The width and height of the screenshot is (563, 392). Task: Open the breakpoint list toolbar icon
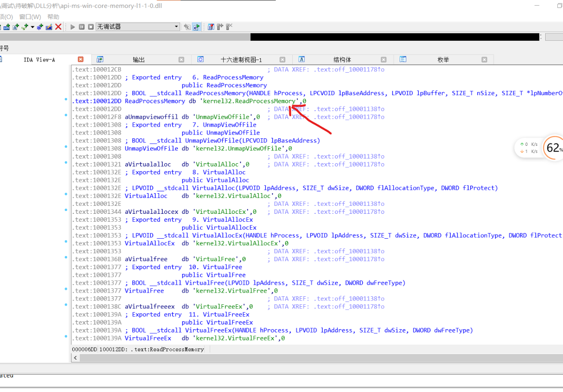coord(211,27)
